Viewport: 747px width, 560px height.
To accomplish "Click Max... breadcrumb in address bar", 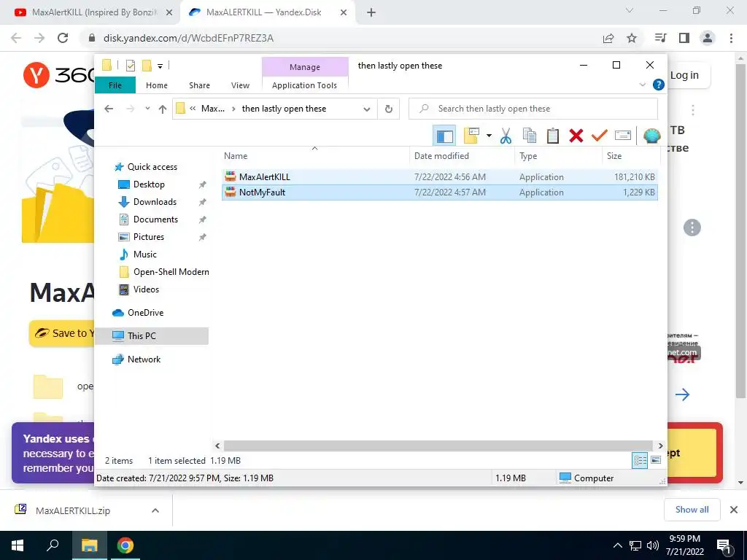I will (x=213, y=109).
